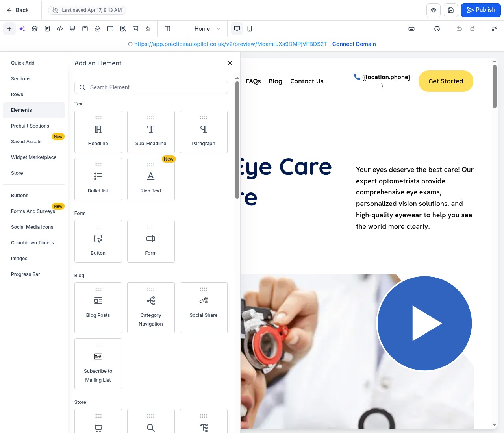This screenshot has height=433, width=504.
Task: Jump to Progress Bar elements
Action: point(34,274)
